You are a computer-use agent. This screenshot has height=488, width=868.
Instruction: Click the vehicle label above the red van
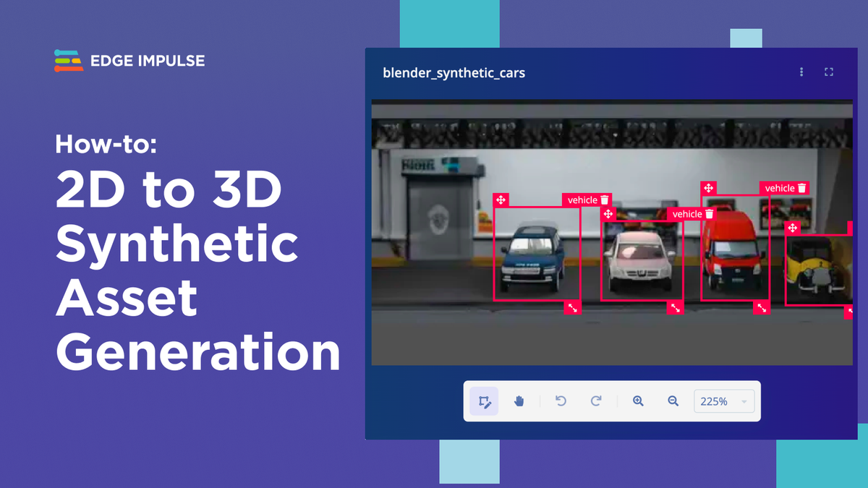tap(779, 188)
